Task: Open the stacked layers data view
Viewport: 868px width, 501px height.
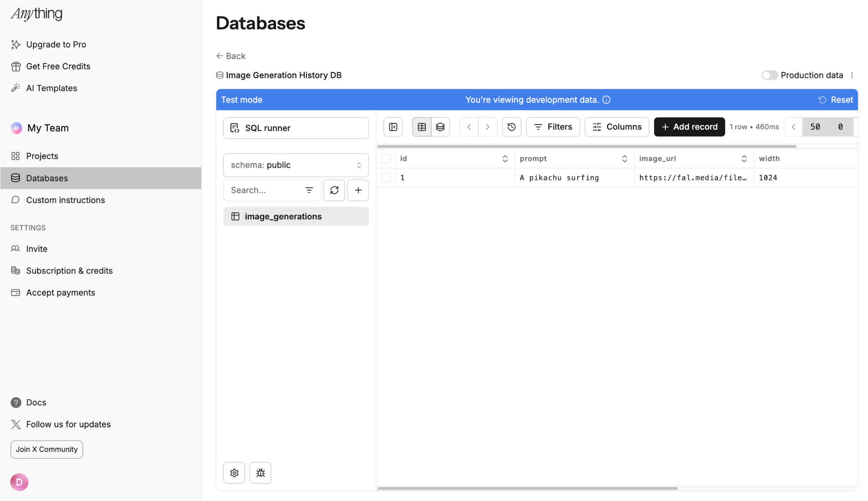Action: click(440, 127)
